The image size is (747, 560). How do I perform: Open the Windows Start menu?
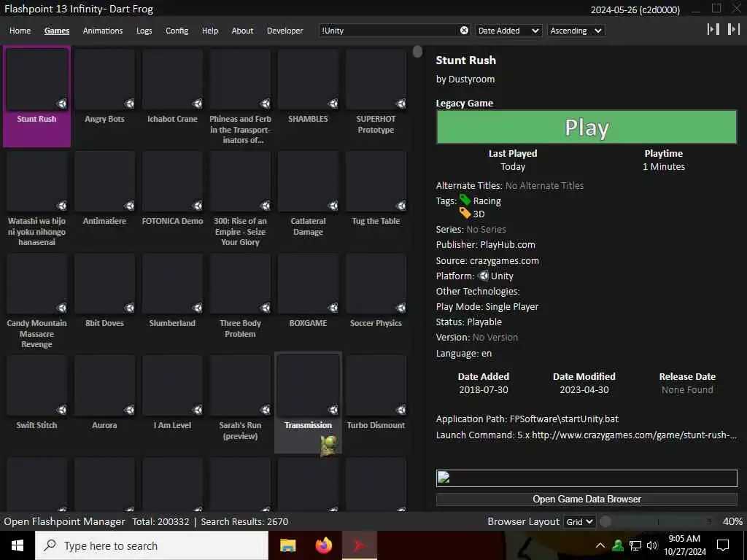coord(18,545)
